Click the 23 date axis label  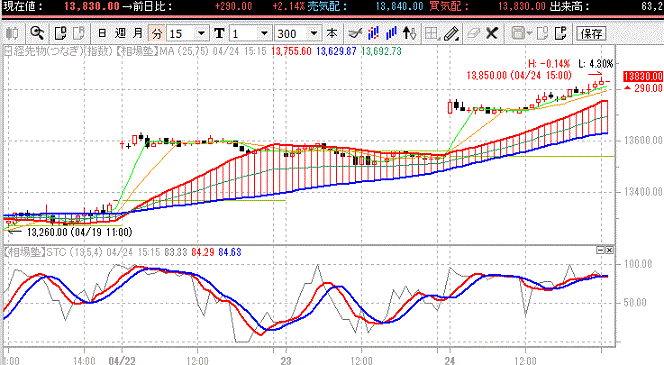(x=286, y=360)
